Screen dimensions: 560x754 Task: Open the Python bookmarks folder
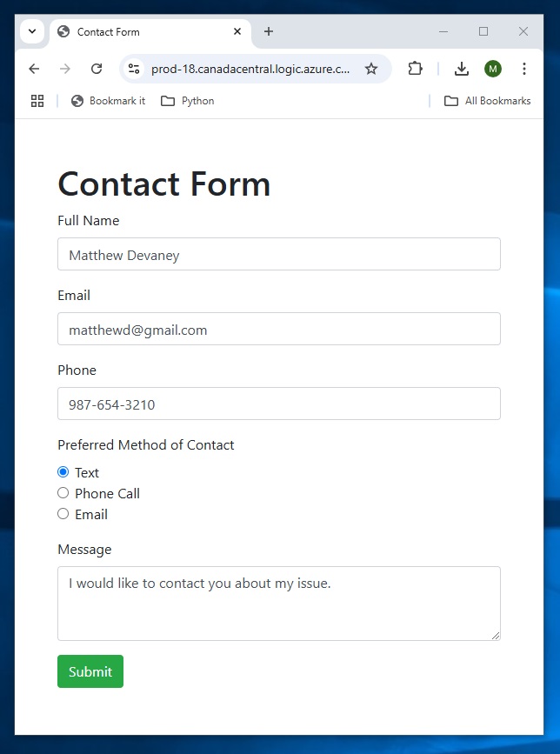point(188,101)
